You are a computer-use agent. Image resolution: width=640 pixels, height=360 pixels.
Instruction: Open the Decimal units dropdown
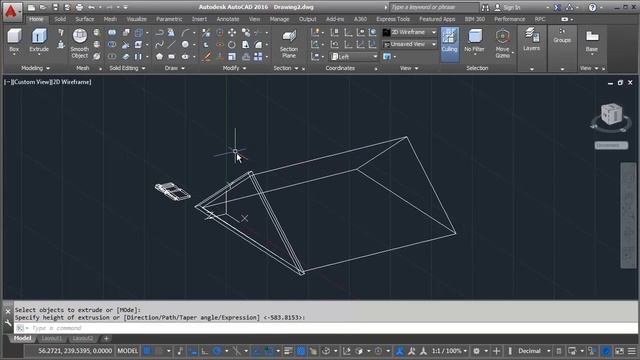(x=533, y=351)
